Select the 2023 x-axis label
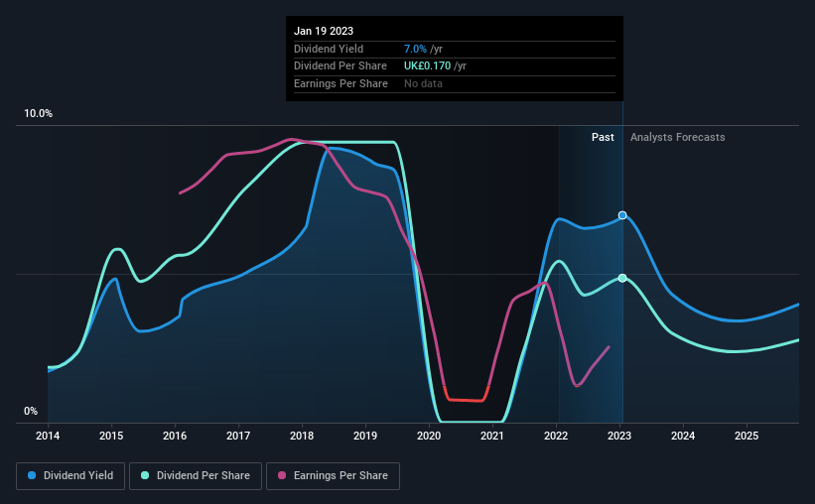This screenshot has height=504, width=815. (619, 436)
